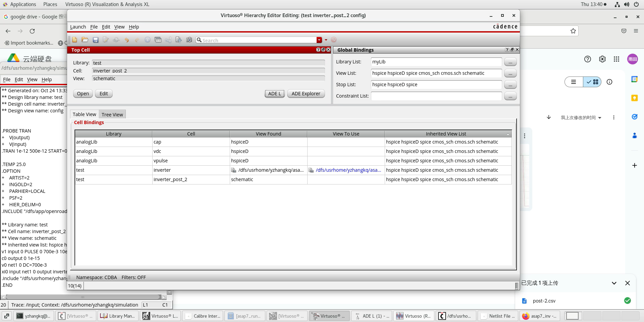This screenshot has height=322, width=644.
Task: Click the bookmark star icon in browser
Action: pos(573,31)
